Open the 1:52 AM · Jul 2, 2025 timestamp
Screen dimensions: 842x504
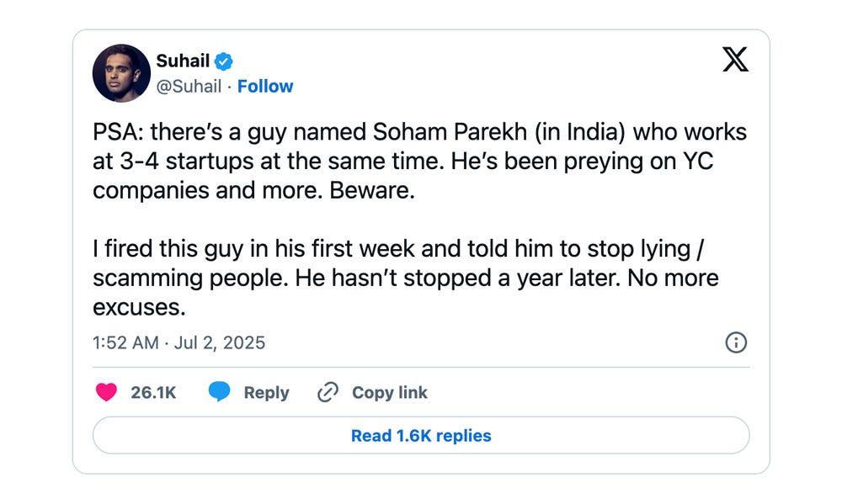click(x=179, y=342)
